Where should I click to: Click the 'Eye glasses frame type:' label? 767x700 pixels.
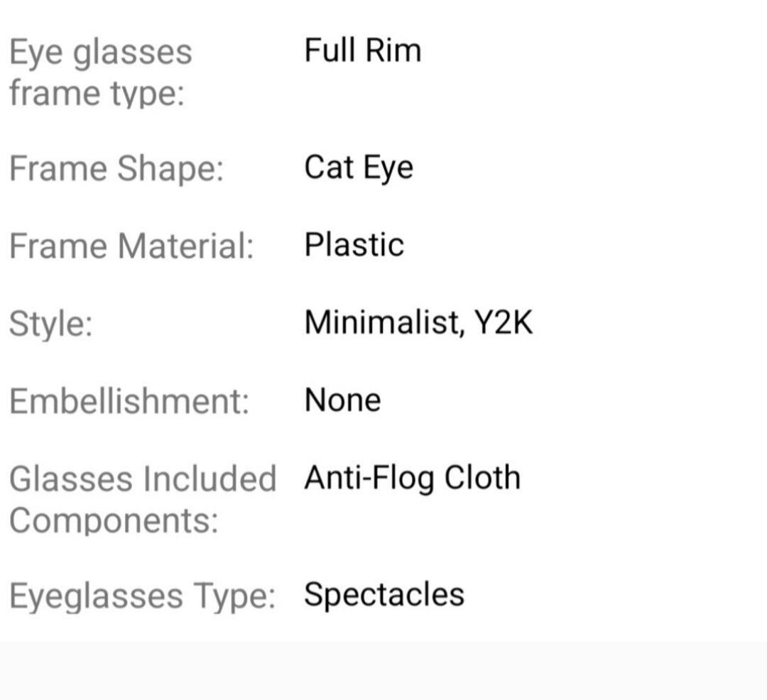tap(100, 72)
